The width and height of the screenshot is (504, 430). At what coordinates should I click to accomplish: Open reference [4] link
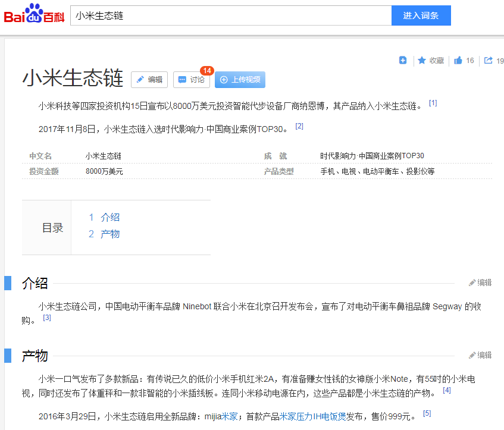[447, 390]
